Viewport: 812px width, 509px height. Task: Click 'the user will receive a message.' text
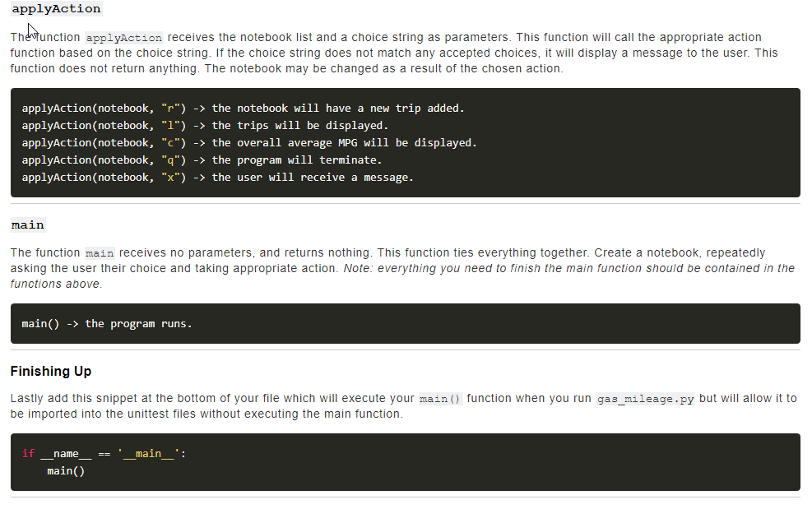(313, 177)
